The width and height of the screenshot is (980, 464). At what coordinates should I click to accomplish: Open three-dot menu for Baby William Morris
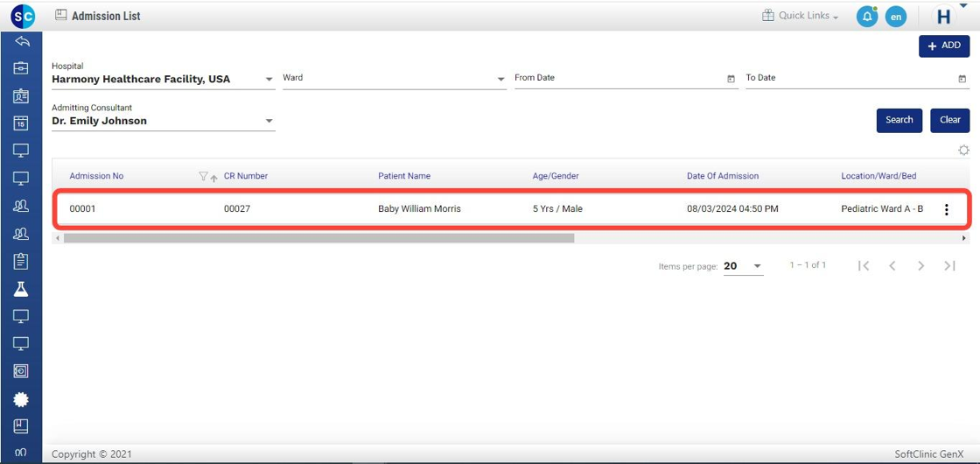[946, 209]
